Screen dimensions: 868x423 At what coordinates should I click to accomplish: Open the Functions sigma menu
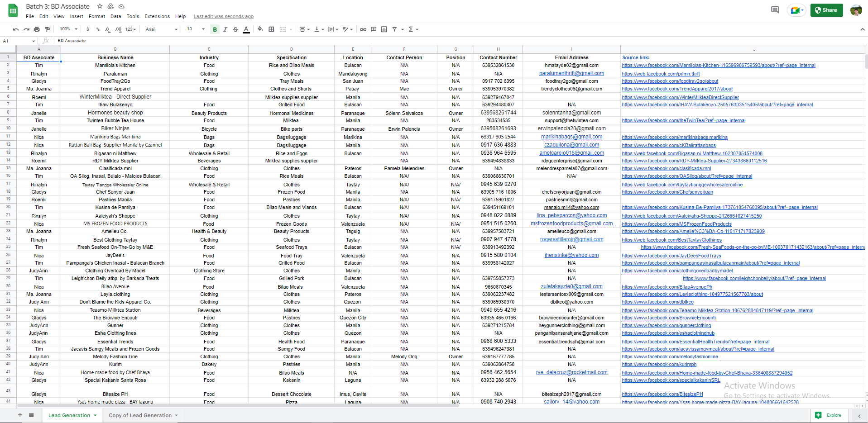(413, 29)
